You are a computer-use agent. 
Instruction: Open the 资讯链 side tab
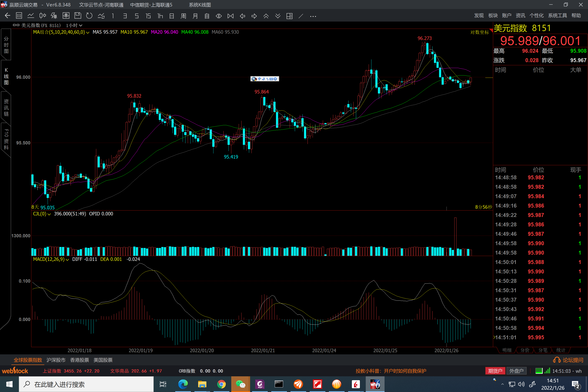tap(6, 108)
